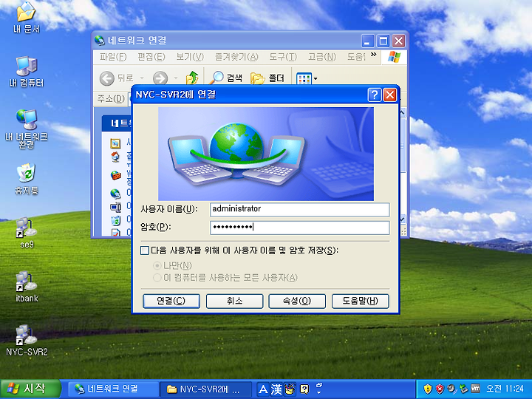Image resolution: width=532 pixels, height=399 pixels.
Task: Check the save username and password box
Action: [x=145, y=250]
